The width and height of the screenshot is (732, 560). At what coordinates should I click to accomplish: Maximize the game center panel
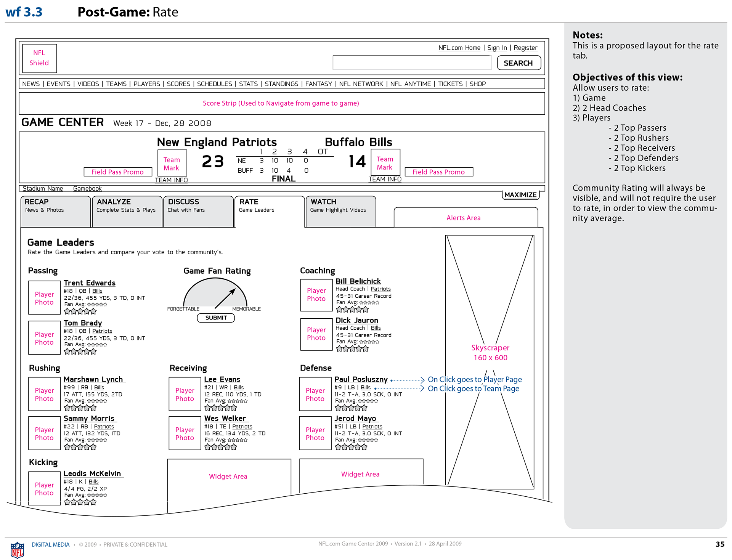point(520,195)
